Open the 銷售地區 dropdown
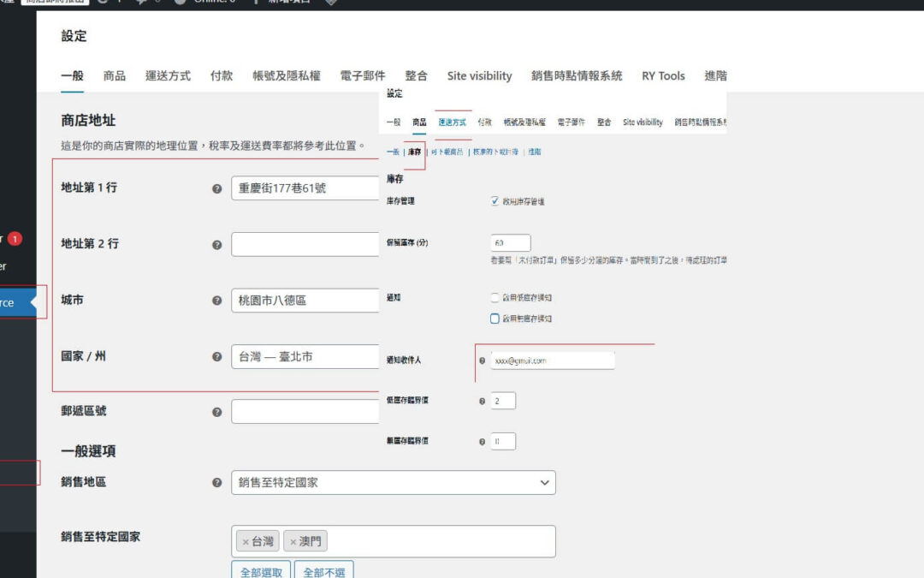The height and width of the screenshot is (578, 924). pos(393,482)
